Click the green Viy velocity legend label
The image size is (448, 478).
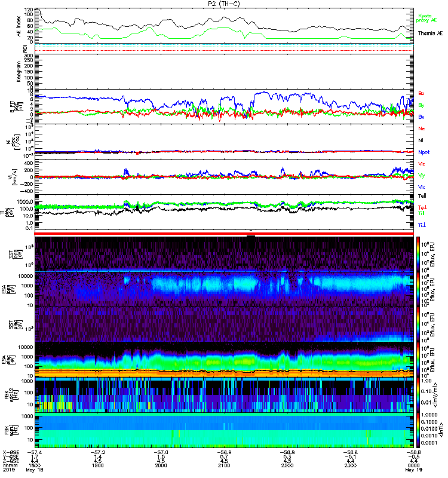[421, 176]
